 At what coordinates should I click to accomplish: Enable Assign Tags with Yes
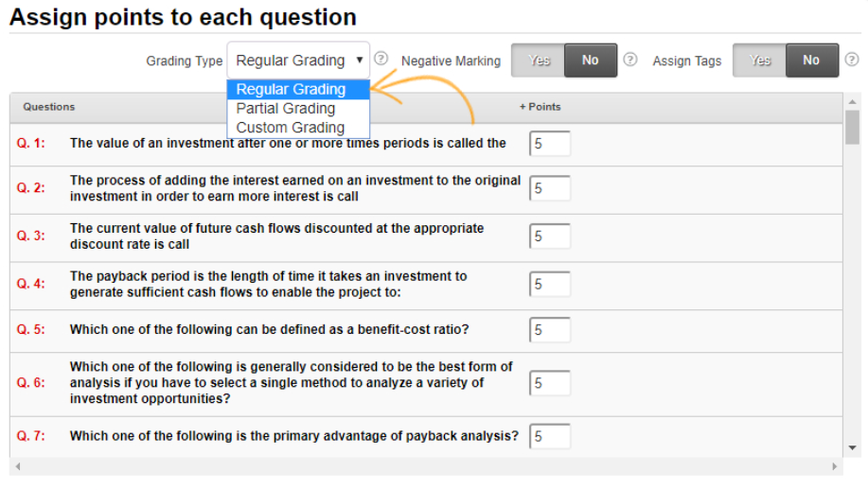coord(759,61)
